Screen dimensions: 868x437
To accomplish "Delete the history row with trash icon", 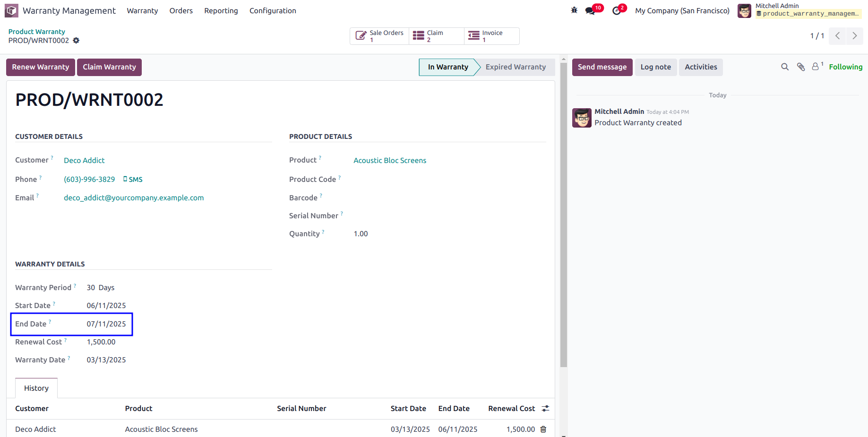I will 543,429.
